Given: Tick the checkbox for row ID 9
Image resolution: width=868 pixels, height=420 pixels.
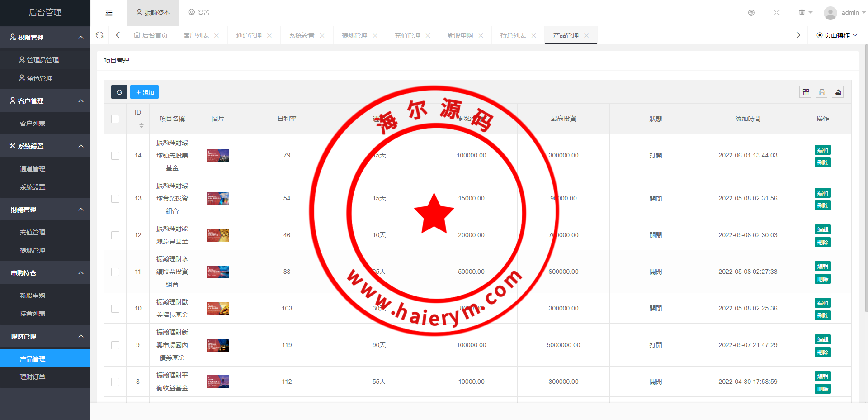Looking at the screenshot, I should (x=115, y=345).
